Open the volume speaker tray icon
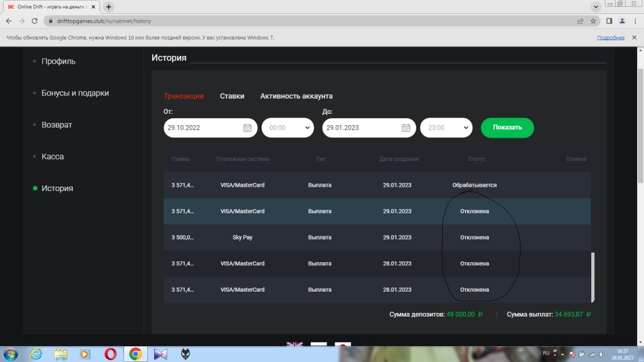This screenshot has height=362, width=644. [x=602, y=354]
